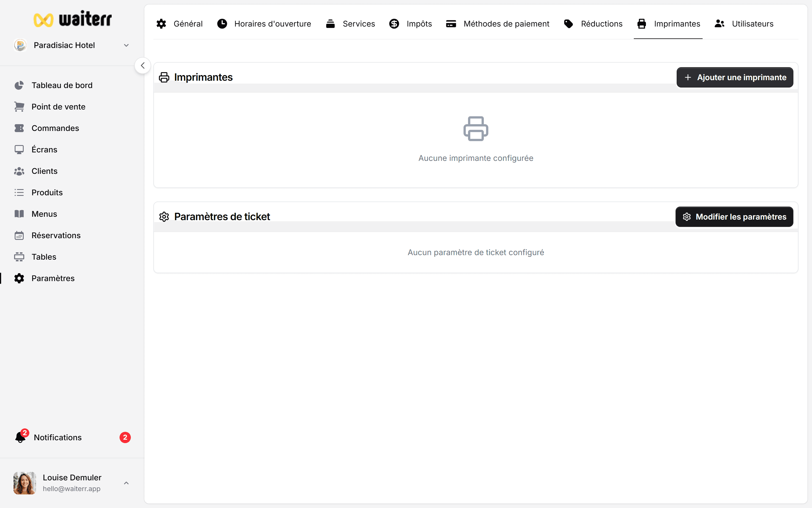Open the Clients section
Screen dimensions: 812x508
coord(45,171)
